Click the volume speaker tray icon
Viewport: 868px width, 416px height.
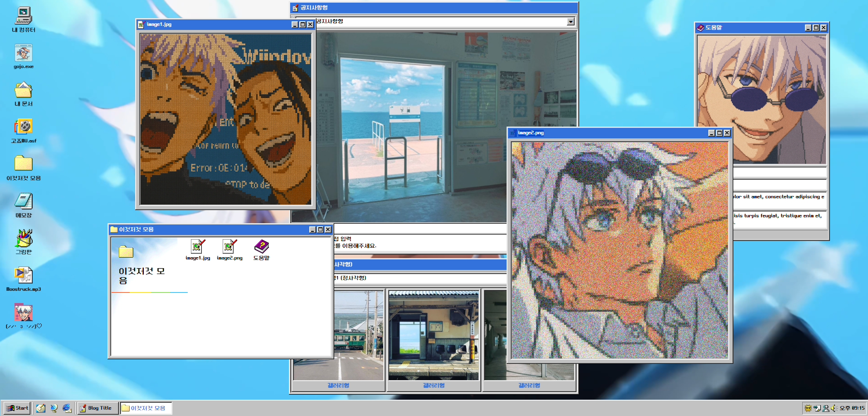click(x=834, y=408)
